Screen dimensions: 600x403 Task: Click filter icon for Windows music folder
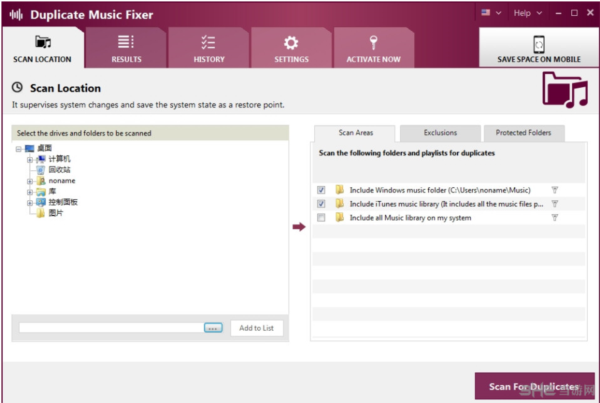(x=554, y=190)
